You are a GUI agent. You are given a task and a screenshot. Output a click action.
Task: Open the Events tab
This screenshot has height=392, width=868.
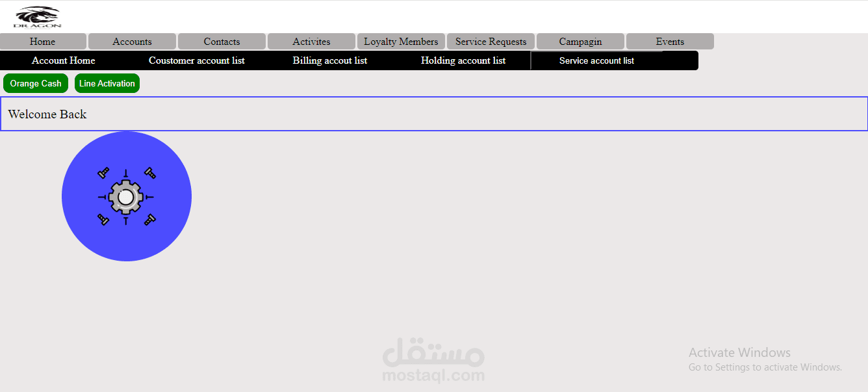(x=670, y=42)
